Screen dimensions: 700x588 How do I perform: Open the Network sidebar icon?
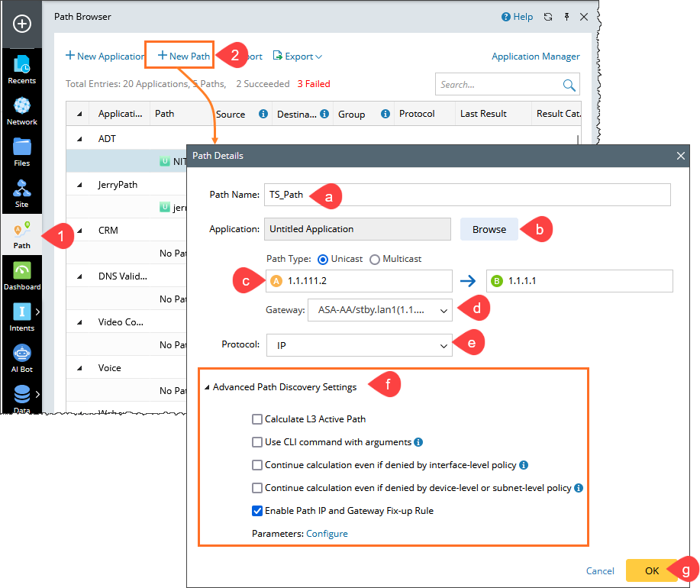(22, 111)
